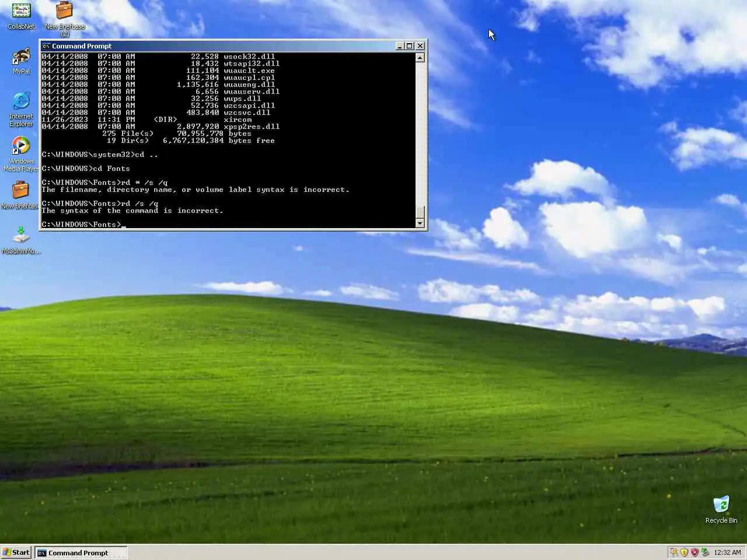Click the 'wuauserv.dll' listing line

(160, 92)
